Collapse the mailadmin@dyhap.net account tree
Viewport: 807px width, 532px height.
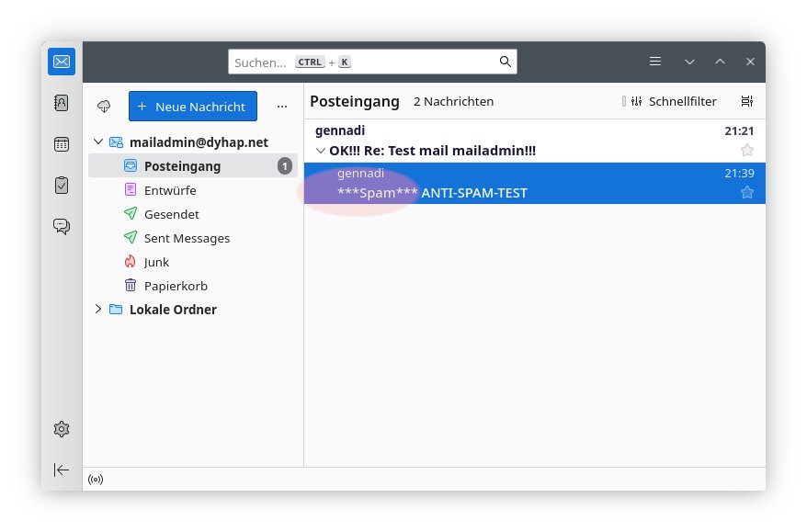click(x=98, y=142)
